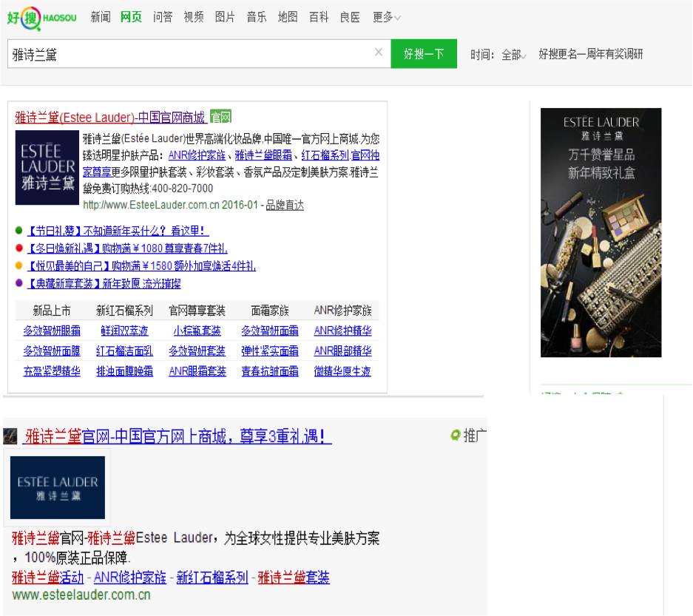Click the 新红石榴系列 sublink
Screen dimensions: 693x616
click(212, 577)
